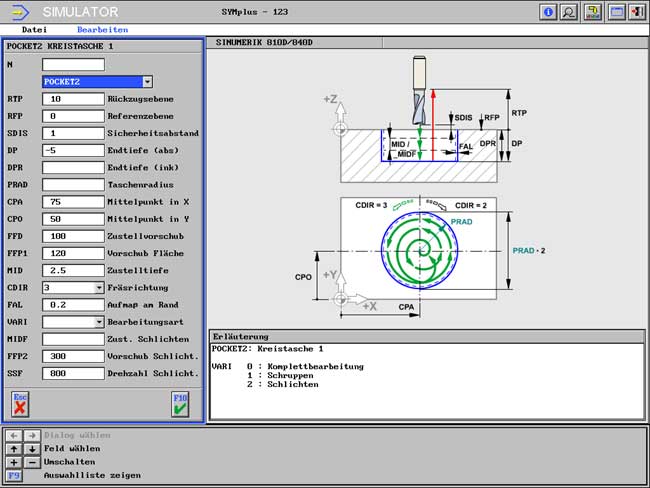
Task: Click the PRAD Taschenradius input field
Action: [x=73, y=185]
